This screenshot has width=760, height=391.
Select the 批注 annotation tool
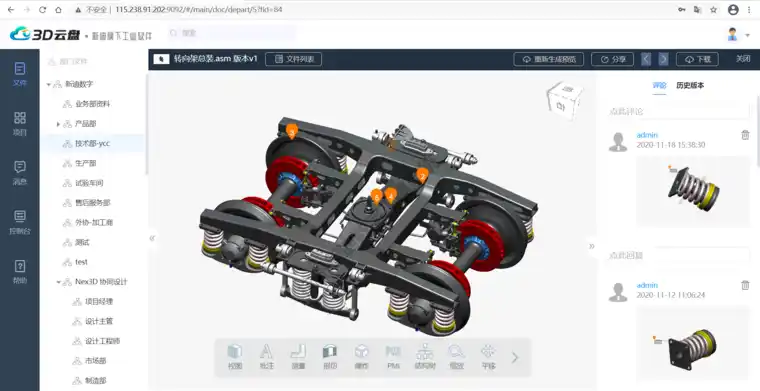[x=266, y=357]
